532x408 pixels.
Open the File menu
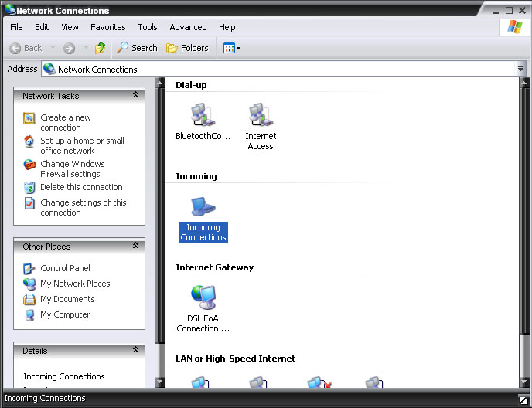pos(16,27)
